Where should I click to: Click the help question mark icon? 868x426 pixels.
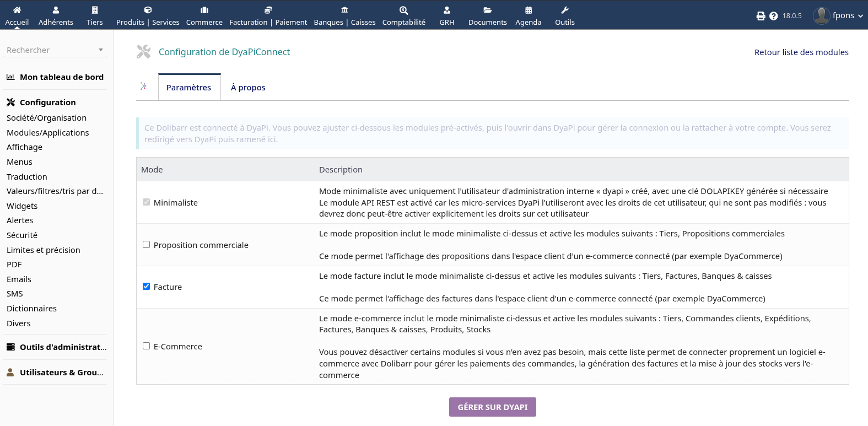click(x=774, y=16)
